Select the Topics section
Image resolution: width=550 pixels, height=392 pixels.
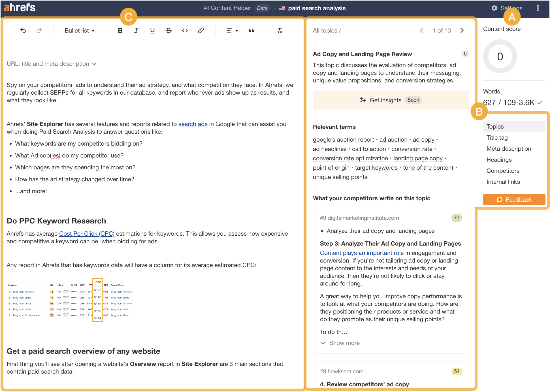514,127
